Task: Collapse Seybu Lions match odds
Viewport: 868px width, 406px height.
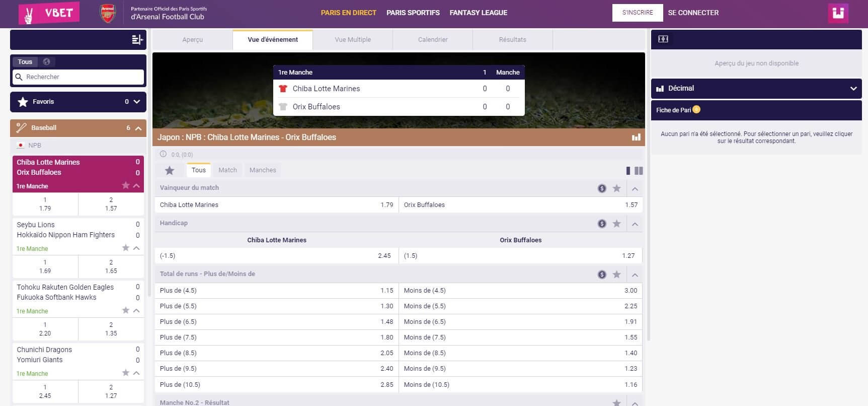Action: point(136,248)
